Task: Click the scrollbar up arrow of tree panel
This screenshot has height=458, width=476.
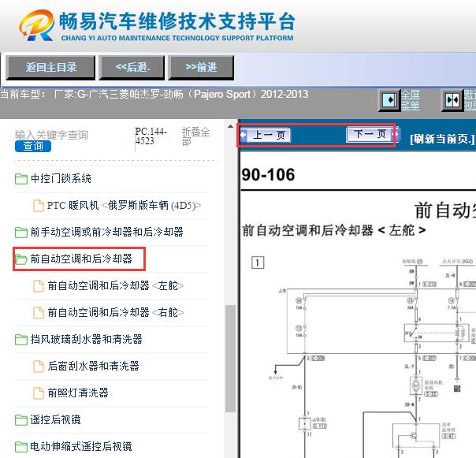Action: pos(230,126)
